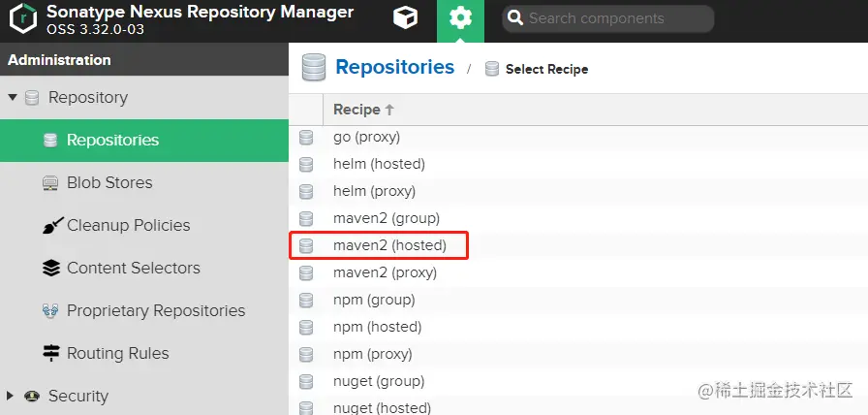The width and height of the screenshot is (868, 415).
Task: Open the Administration gear icon
Action: tap(460, 18)
